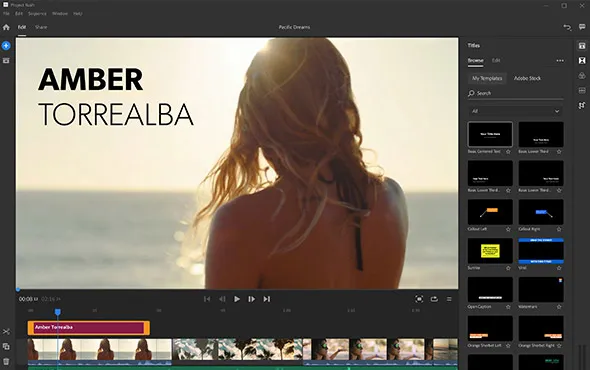Click the blue timeline playhead marker
Image resolution: width=590 pixels, height=370 pixels.
(x=58, y=312)
